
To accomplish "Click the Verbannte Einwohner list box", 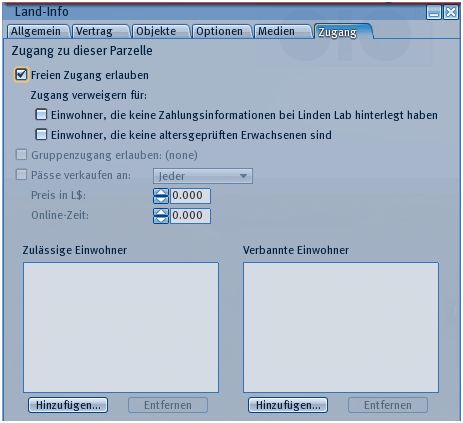I will 341,327.
